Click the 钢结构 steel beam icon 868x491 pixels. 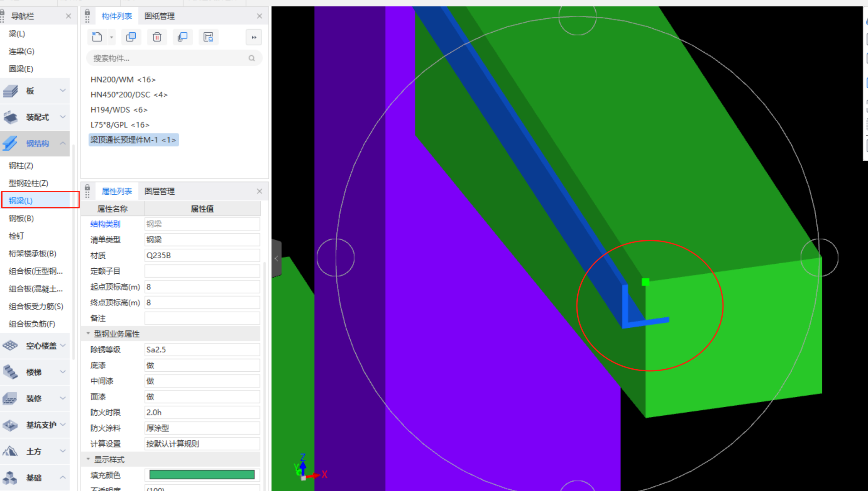point(10,144)
